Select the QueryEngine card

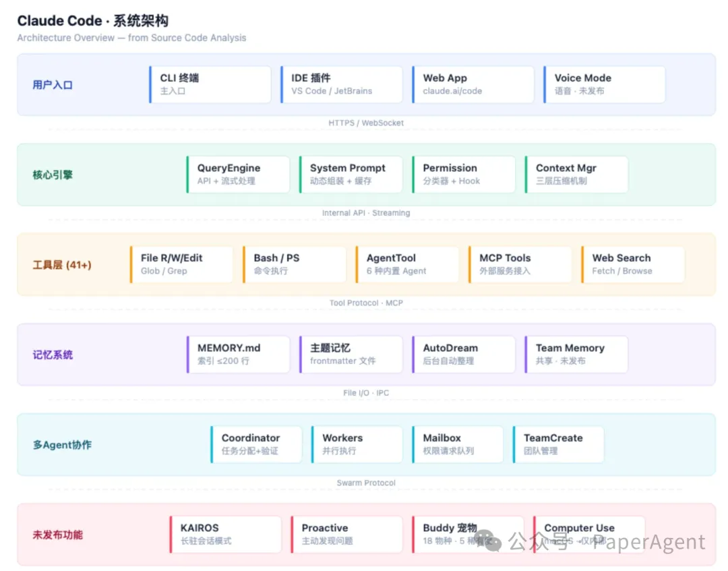(238, 175)
